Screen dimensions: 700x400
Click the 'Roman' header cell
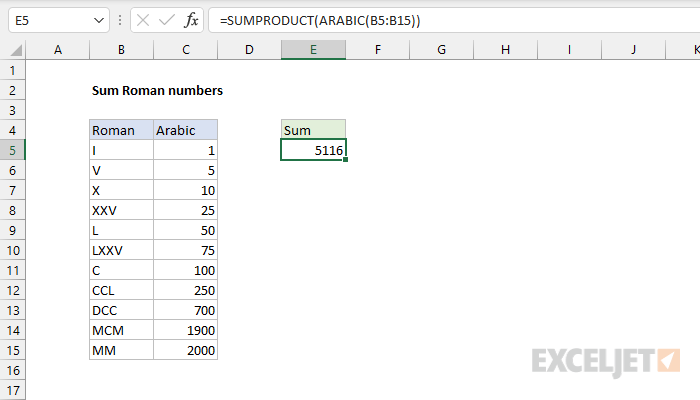coord(121,130)
